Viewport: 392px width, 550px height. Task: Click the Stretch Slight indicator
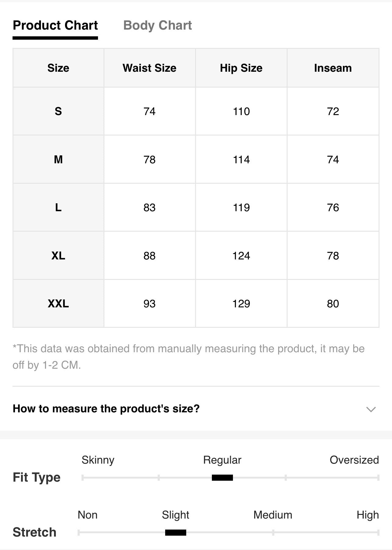[176, 533]
